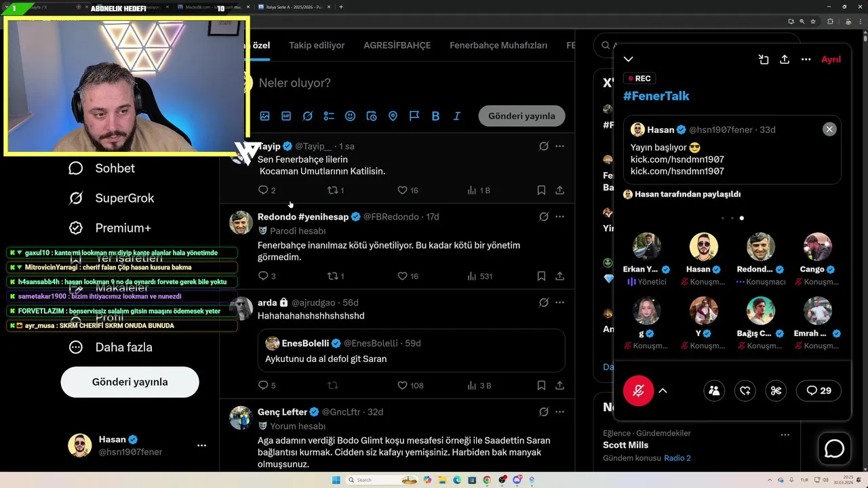Switch to the AGRESİFBAHÇE tab
868x488 pixels.
[397, 45]
